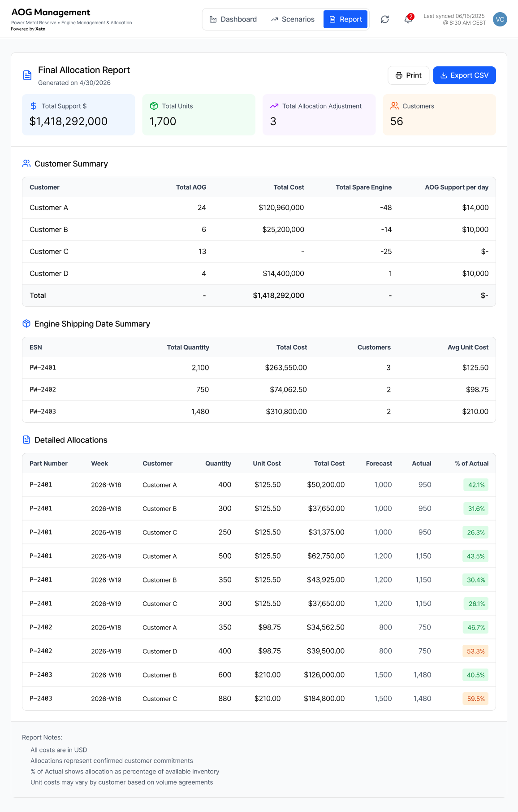
Task: Click the 26.3% badge
Action: point(475,532)
